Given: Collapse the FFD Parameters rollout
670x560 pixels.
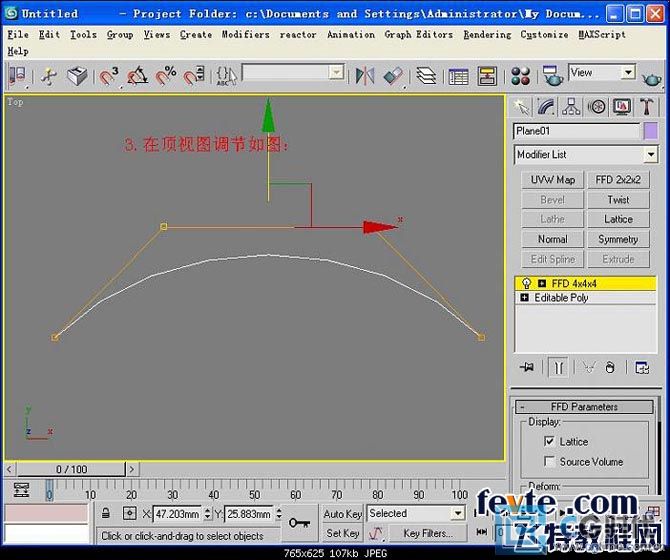Looking at the screenshot, I should [x=584, y=407].
